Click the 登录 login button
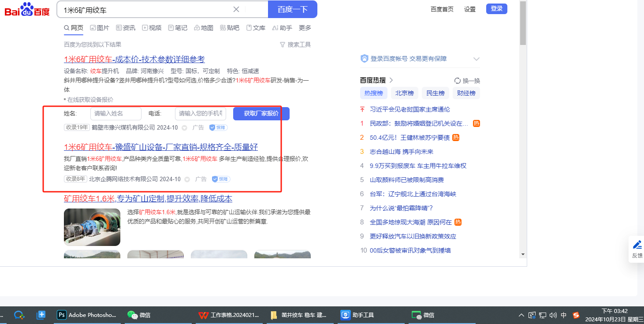Image resolution: width=644 pixels, height=324 pixels. tap(497, 9)
